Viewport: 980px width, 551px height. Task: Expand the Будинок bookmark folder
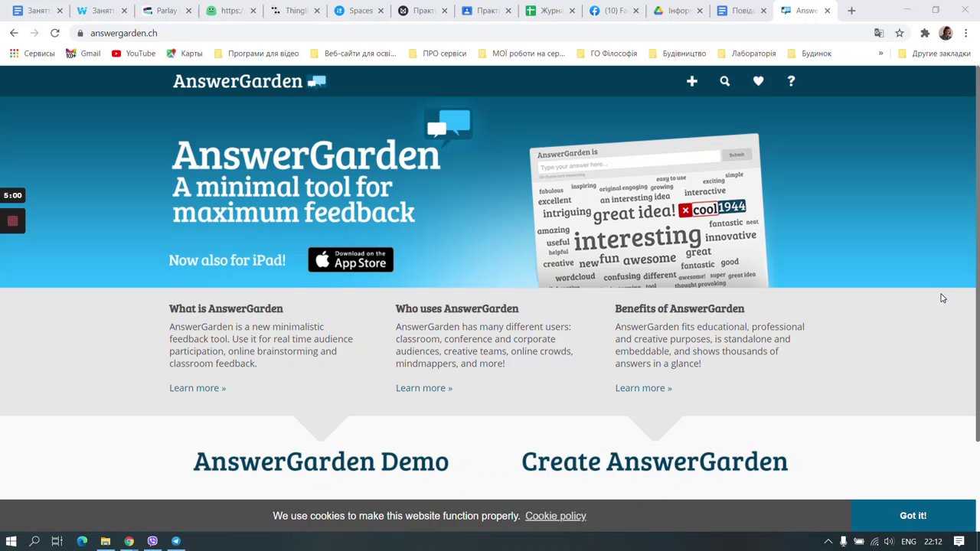809,54
